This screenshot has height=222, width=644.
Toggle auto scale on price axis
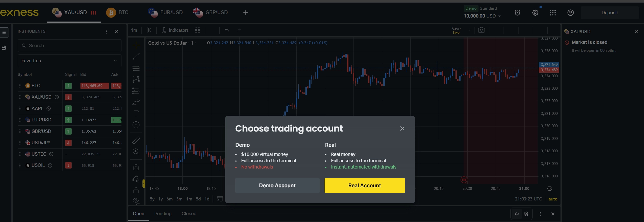tap(553, 199)
